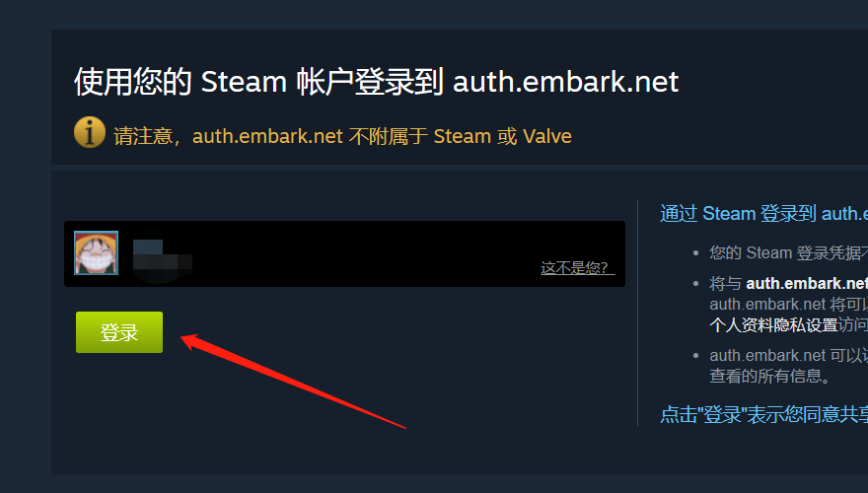Click the 将与 text in the second bullet
The width and height of the screenshot is (868, 493).
[x=725, y=284]
